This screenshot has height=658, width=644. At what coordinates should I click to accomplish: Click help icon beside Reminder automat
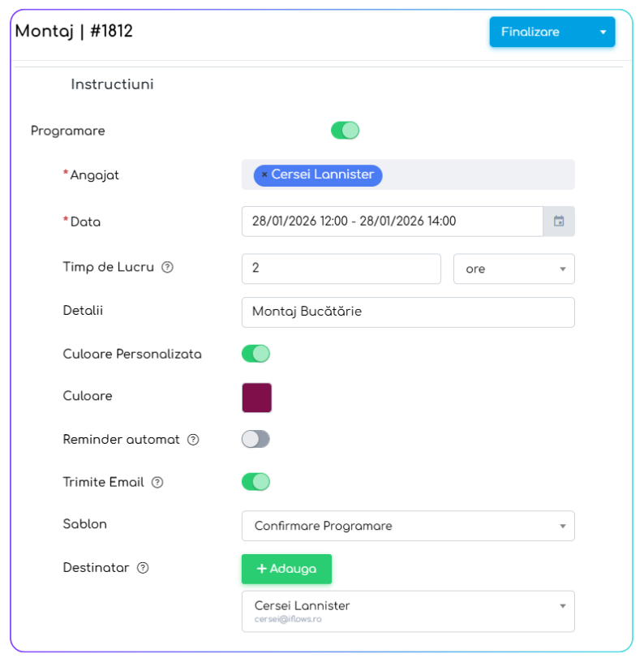193,440
